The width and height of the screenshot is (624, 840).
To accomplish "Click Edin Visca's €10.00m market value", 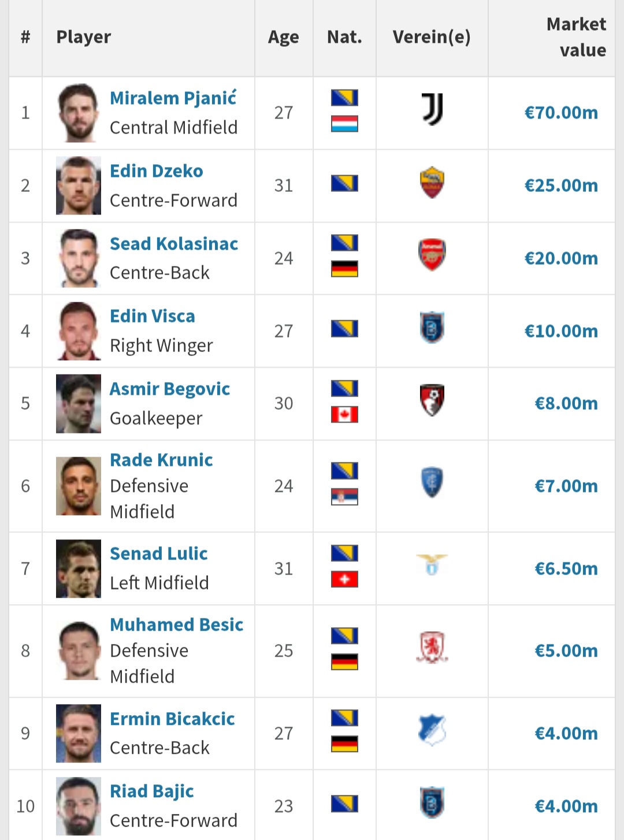I will pos(560,331).
